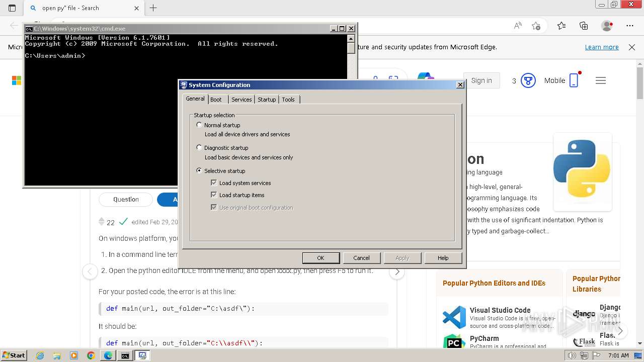This screenshot has height=362, width=644.
Task: Show next Python libraries arrow
Action: pos(620,330)
